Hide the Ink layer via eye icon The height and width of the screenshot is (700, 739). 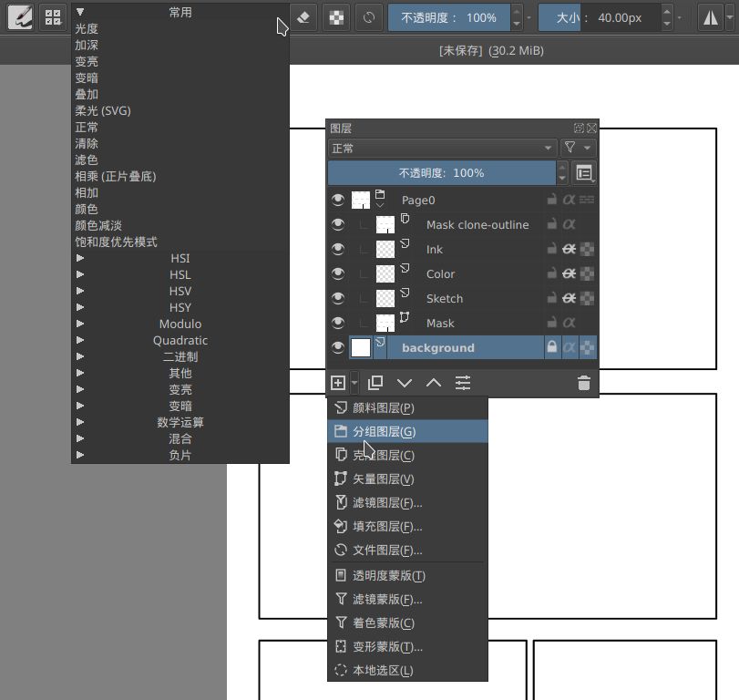[338, 249]
